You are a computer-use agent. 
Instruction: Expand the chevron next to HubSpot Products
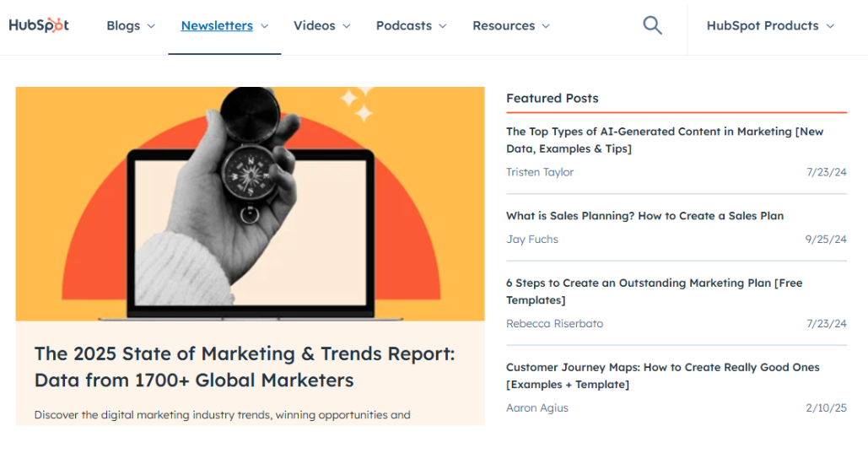(830, 26)
